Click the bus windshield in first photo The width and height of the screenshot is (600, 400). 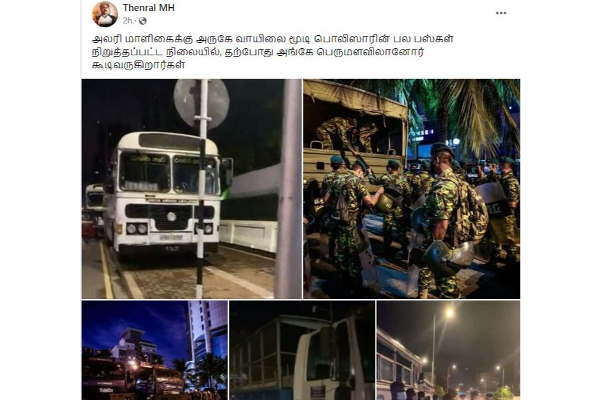(168, 172)
